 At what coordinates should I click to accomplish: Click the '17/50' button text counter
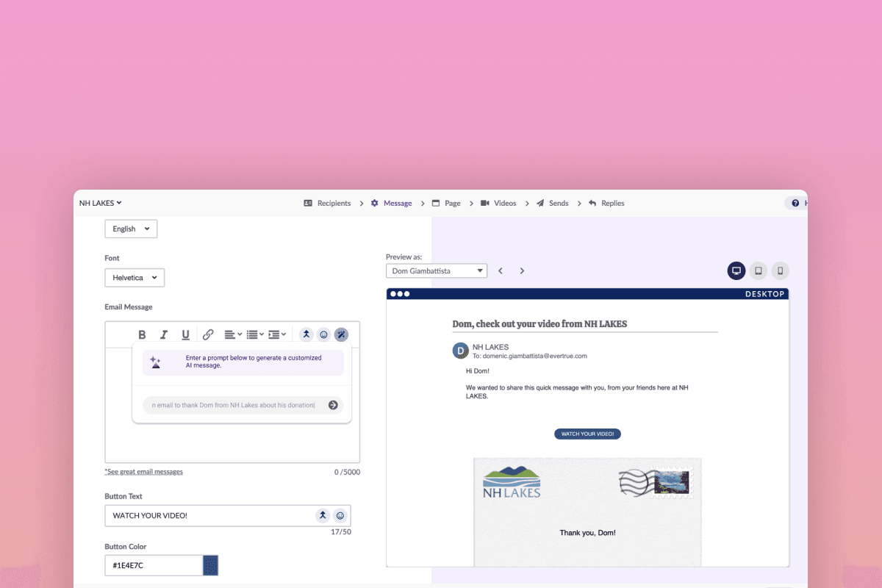341,531
